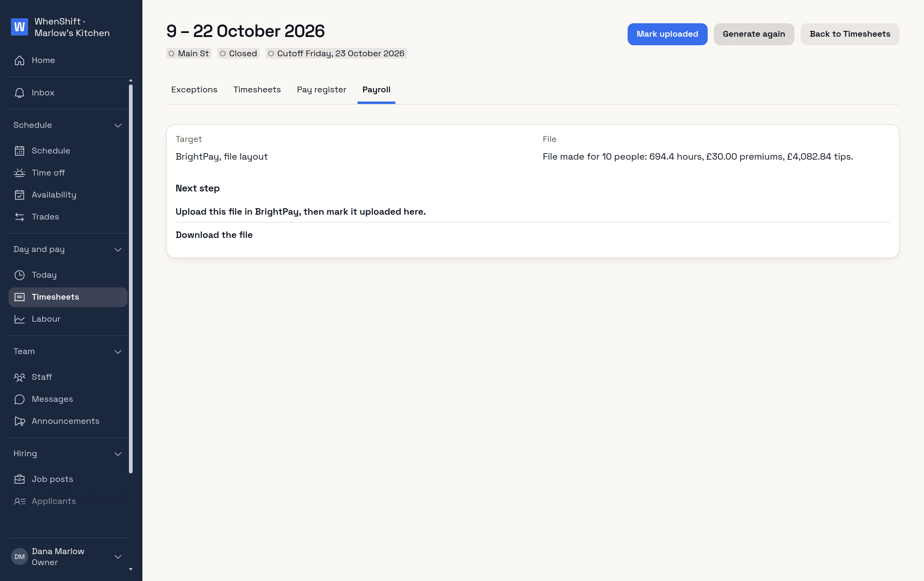Switch to the Pay register tab
The image size is (924, 581).
[x=321, y=90]
